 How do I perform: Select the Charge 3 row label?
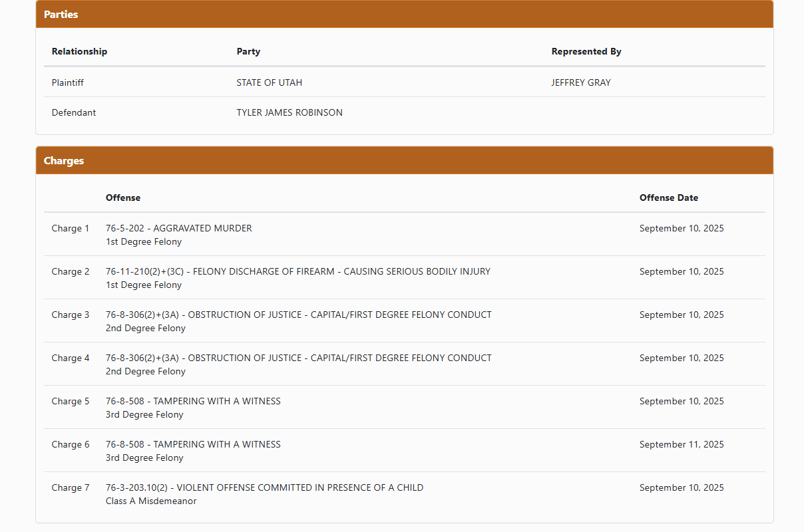pyautogui.click(x=70, y=315)
